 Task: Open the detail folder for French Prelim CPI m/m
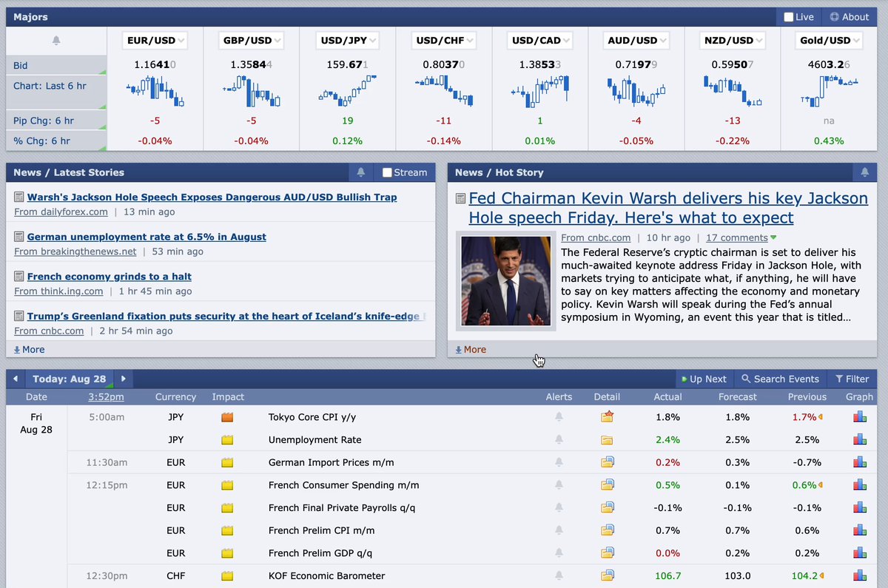click(x=608, y=530)
